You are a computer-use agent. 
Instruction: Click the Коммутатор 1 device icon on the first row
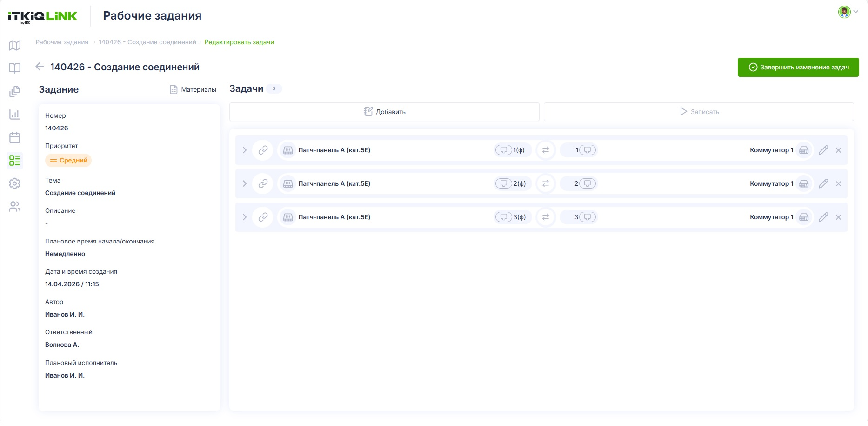pos(804,150)
